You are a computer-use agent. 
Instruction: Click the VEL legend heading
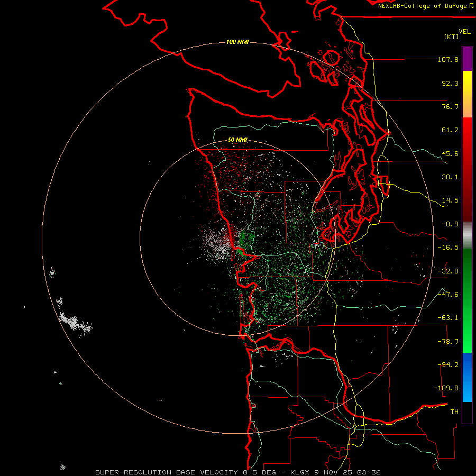464,32
